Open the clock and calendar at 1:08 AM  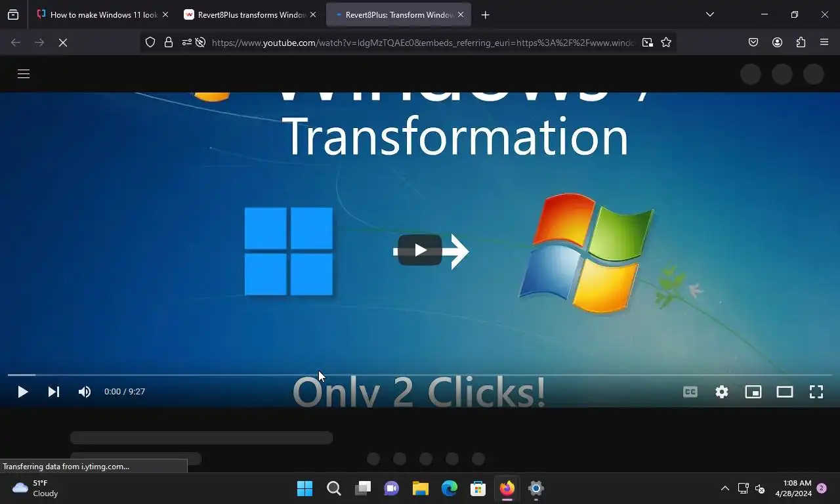(x=793, y=488)
